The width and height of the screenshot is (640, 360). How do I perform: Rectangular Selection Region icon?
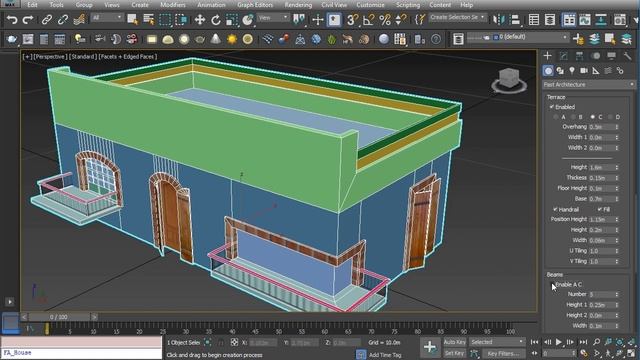point(165,19)
